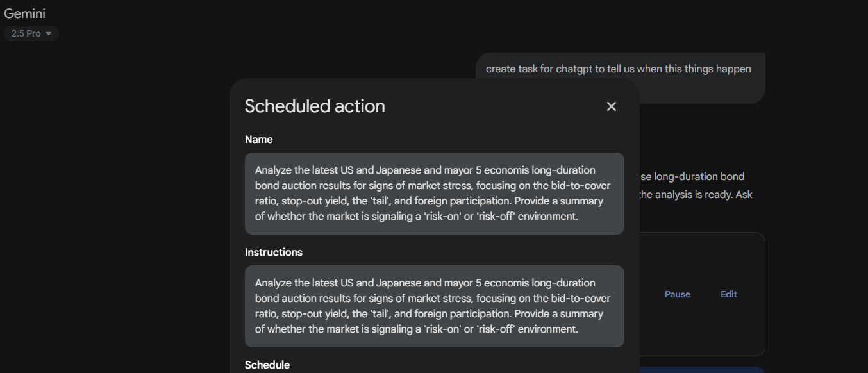Focus the Name text field
Screen dimensions: 868x373
tap(434, 193)
